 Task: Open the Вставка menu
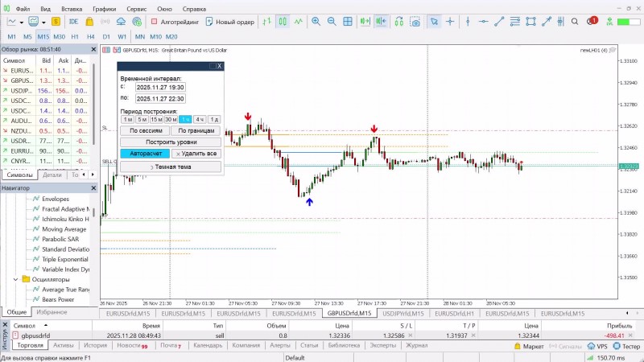(72, 9)
